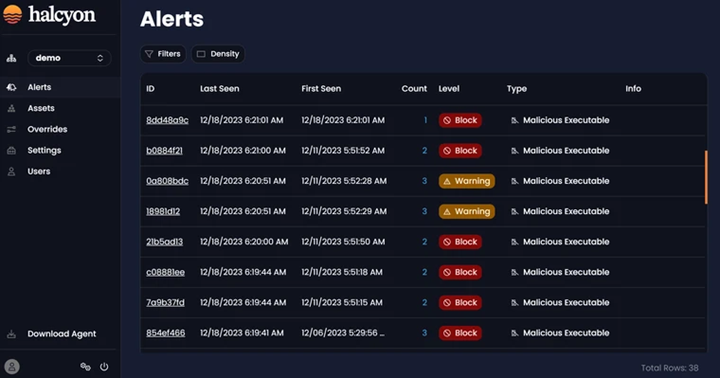Click the Halcyon sun logo
Image resolution: width=720 pixels, height=378 pixels.
[12, 14]
